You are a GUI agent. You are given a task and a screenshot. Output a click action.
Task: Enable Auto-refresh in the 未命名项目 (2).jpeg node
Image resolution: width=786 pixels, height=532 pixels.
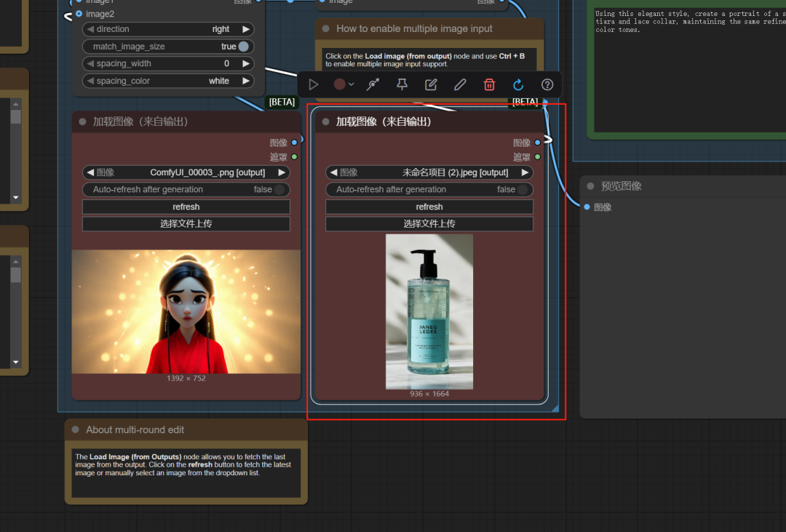pyautogui.click(x=523, y=189)
